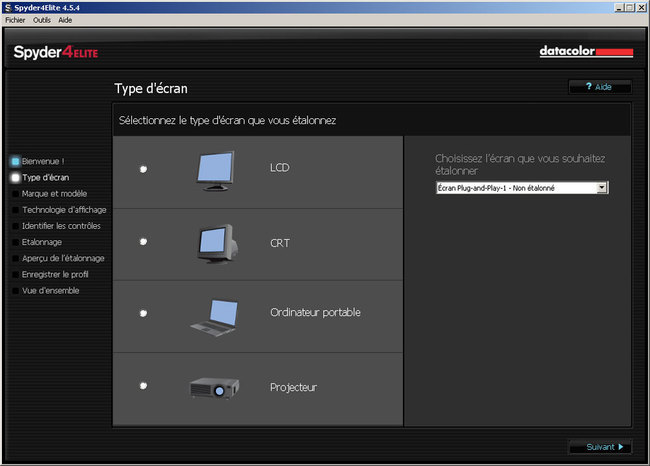The image size is (650, 466).
Task: Click the laptop computer icon
Action: tap(215, 317)
